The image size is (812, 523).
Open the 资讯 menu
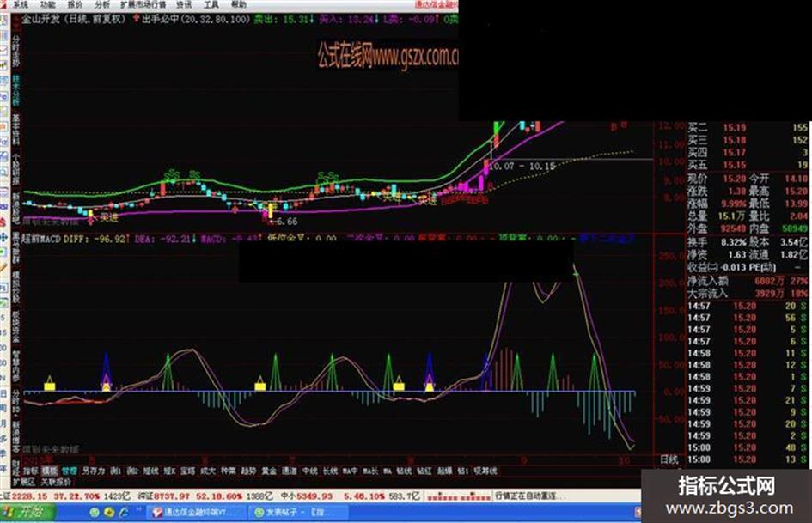(x=184, y=4)
